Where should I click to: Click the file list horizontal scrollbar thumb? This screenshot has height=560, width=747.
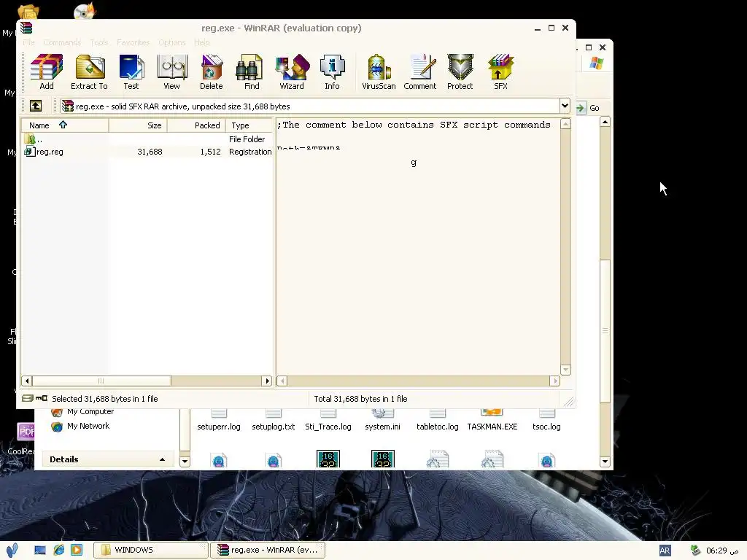[x=101, y=381]
